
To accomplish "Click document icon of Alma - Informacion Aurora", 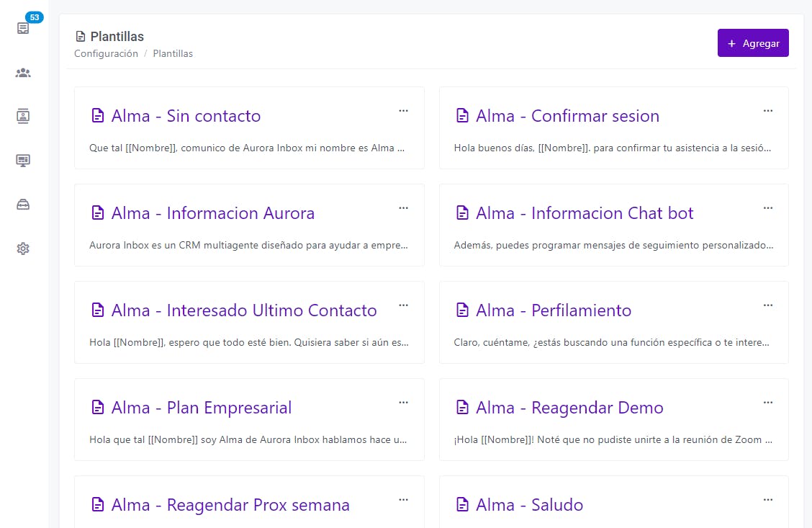I will click(x=97, y=213).
